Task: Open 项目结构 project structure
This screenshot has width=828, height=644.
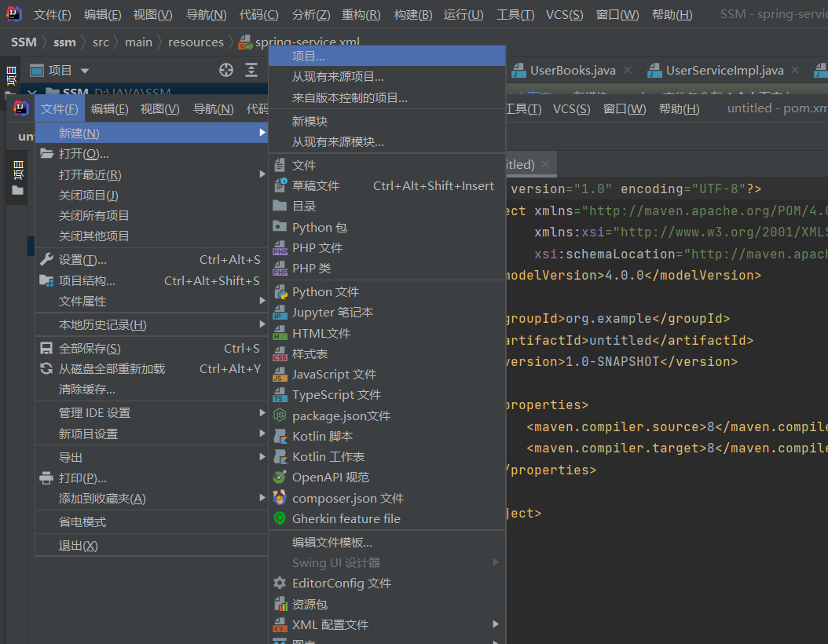Action: click(152, 281)
